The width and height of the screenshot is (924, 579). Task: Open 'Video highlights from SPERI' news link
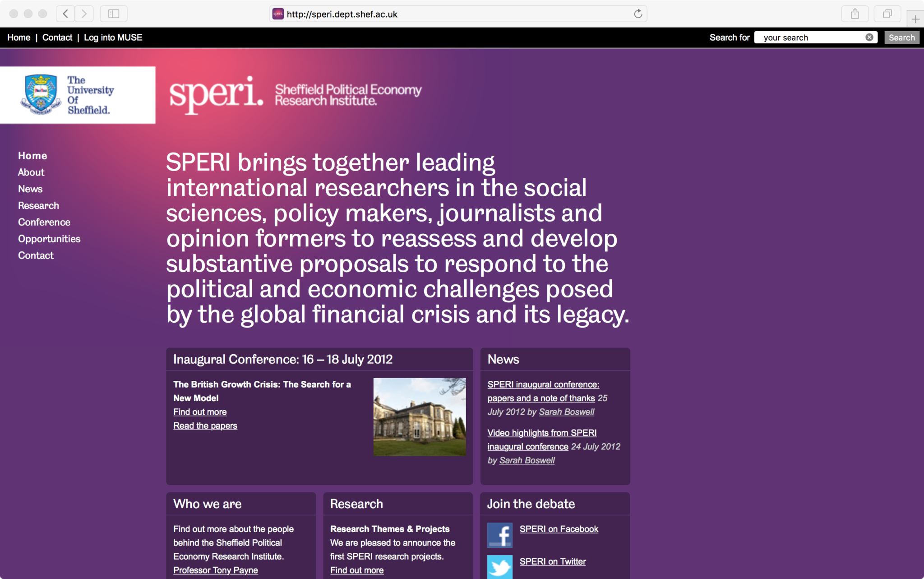pyautogui.click(x=542, y=440)
